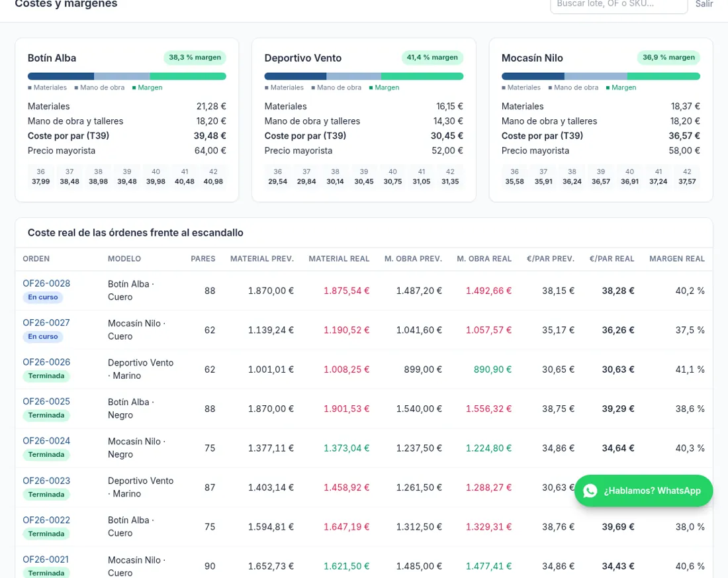Click size 40 cost '36,91' in Mocasín Nilo card
This screenshot has width=728, height=578.
tap(629, 181)
